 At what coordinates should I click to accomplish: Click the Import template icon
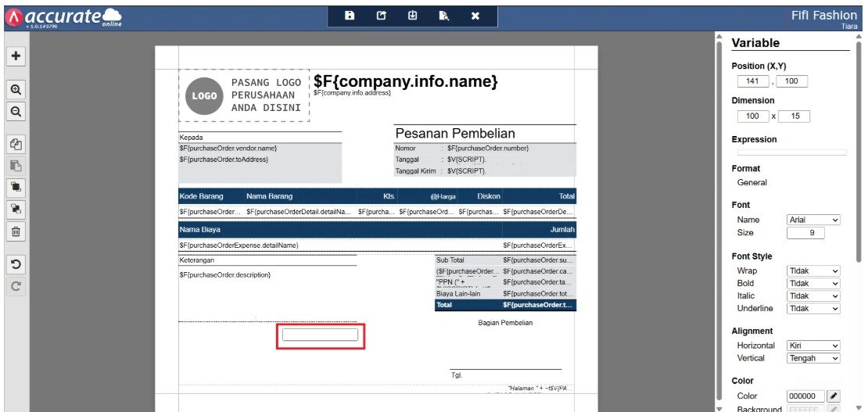point(412,16)
